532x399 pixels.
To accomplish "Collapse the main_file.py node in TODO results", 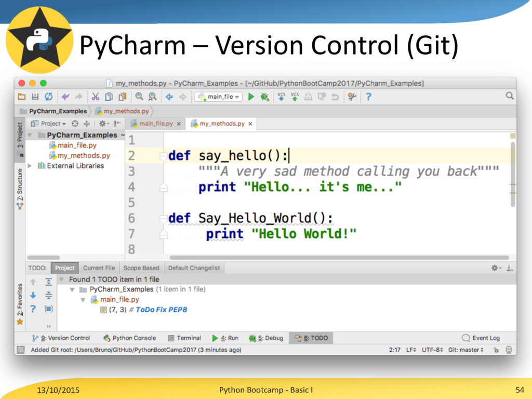I will [x=83, y=300].
